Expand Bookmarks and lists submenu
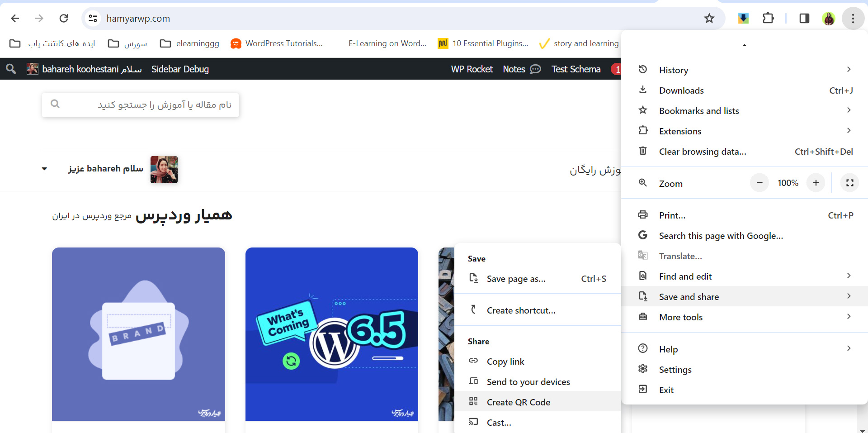 745,110
